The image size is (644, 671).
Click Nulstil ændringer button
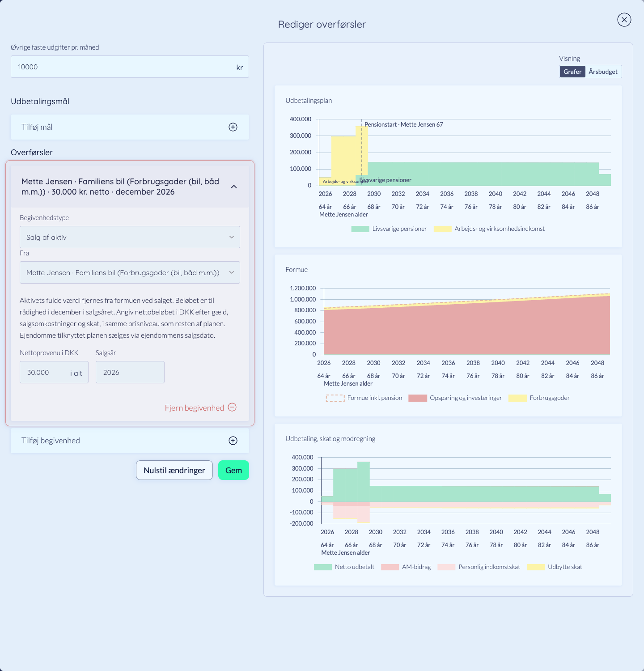pos(174,470)
